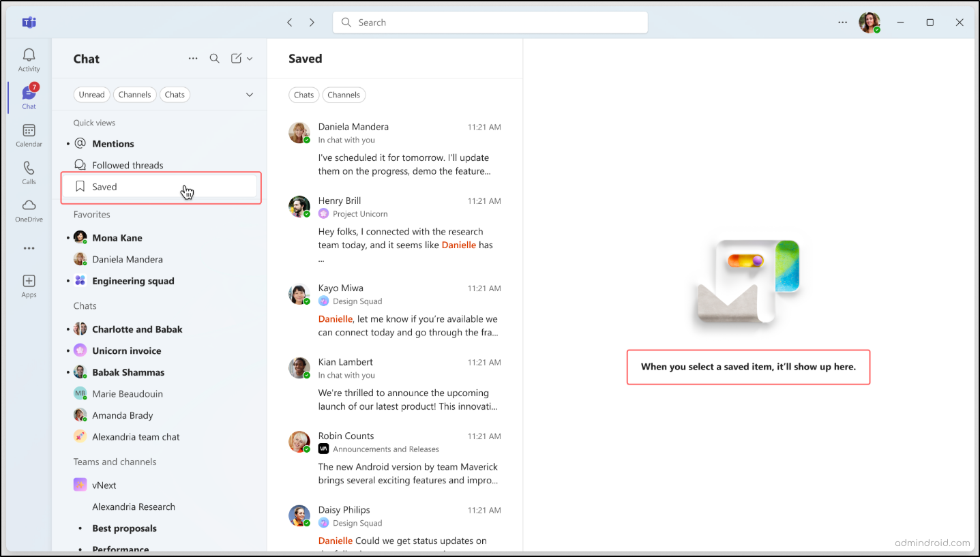Open the Apps icon in the sidebar
Screen dimensions: 980x557
click(x=29, y=284)
